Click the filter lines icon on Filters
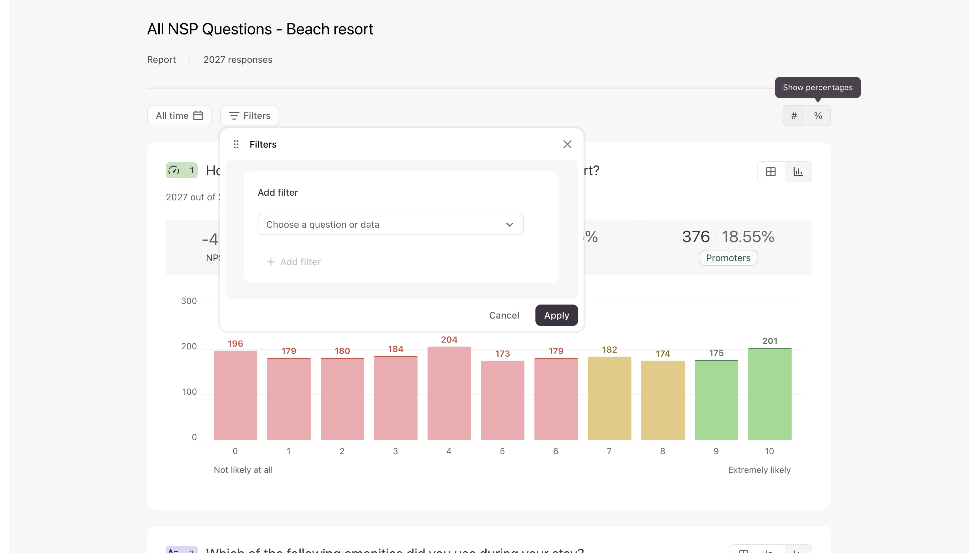 pos(233,115)
